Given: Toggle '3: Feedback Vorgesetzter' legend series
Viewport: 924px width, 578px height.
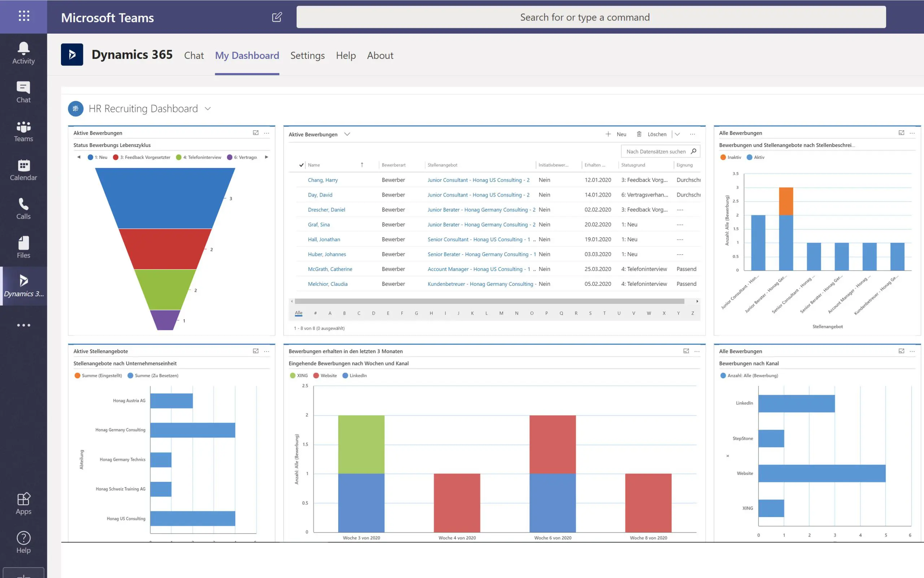Looking at the screenshot, I should [x=141, y=157].
